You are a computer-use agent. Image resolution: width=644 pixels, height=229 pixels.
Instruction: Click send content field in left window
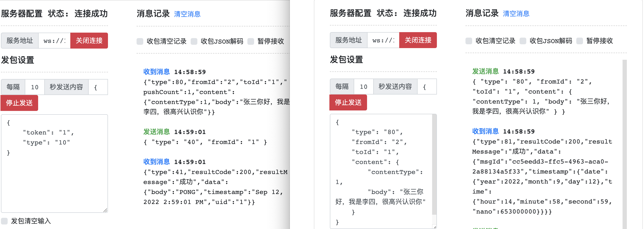point(98,87)
